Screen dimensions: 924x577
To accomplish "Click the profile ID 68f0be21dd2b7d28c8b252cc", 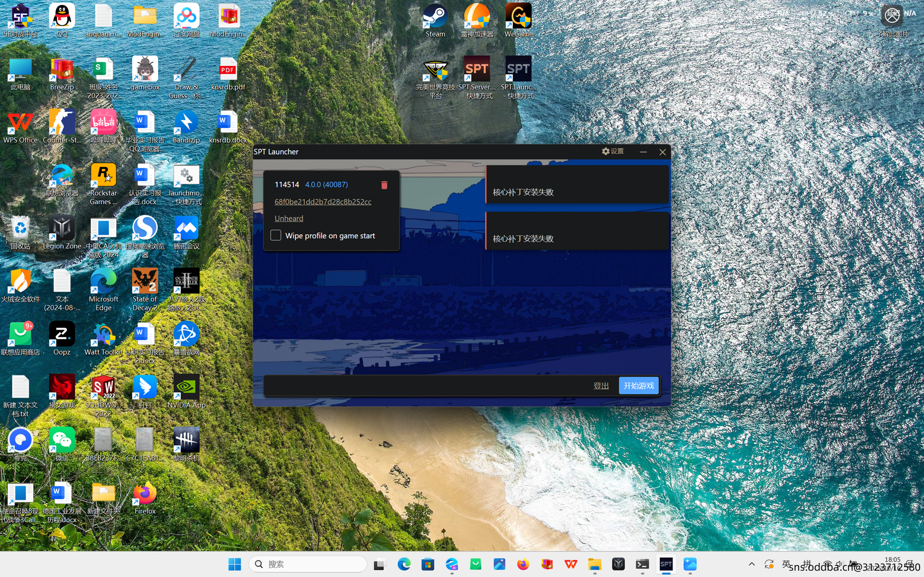I will pyautogui.click(x=323, y=201).
